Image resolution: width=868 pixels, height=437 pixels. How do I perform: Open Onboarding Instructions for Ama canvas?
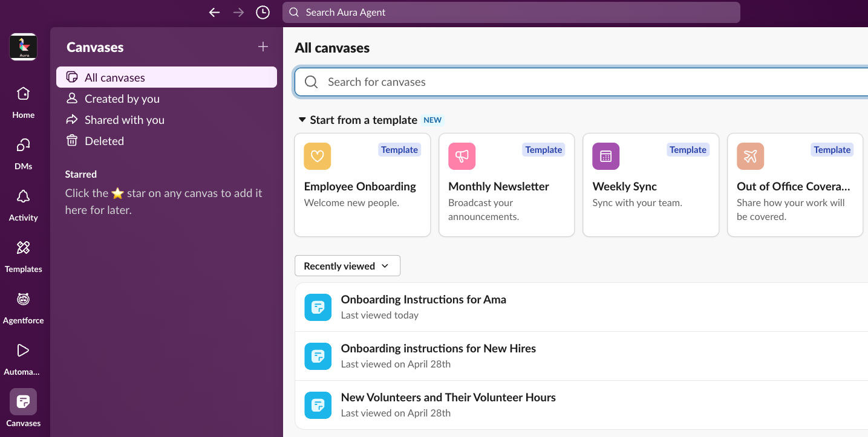(581, 307)
